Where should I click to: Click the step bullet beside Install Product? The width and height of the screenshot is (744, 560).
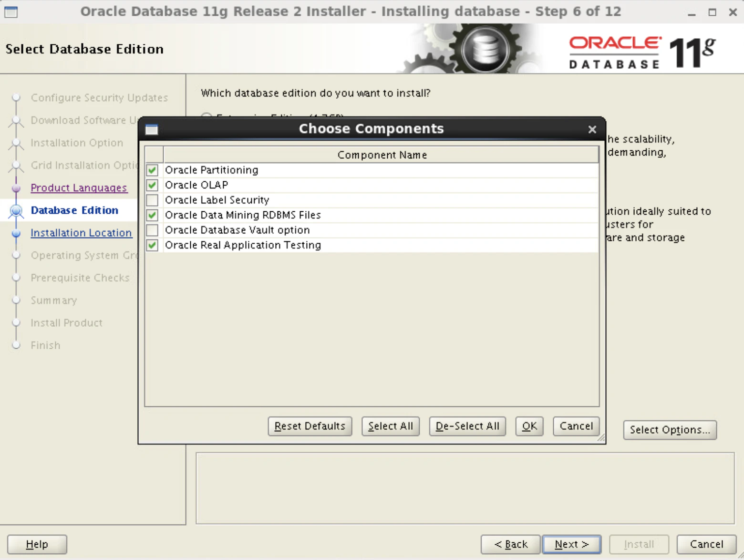(16, 323)
